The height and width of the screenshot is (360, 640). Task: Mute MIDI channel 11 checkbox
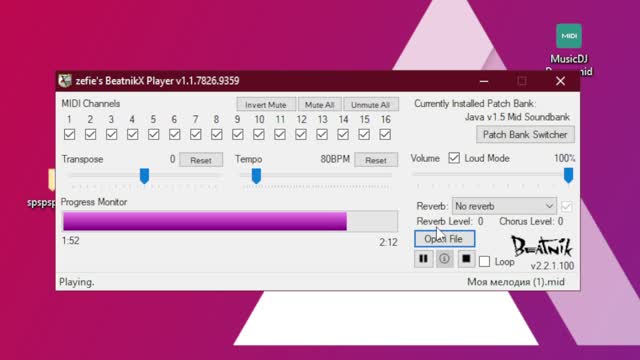tap(280, 134)
